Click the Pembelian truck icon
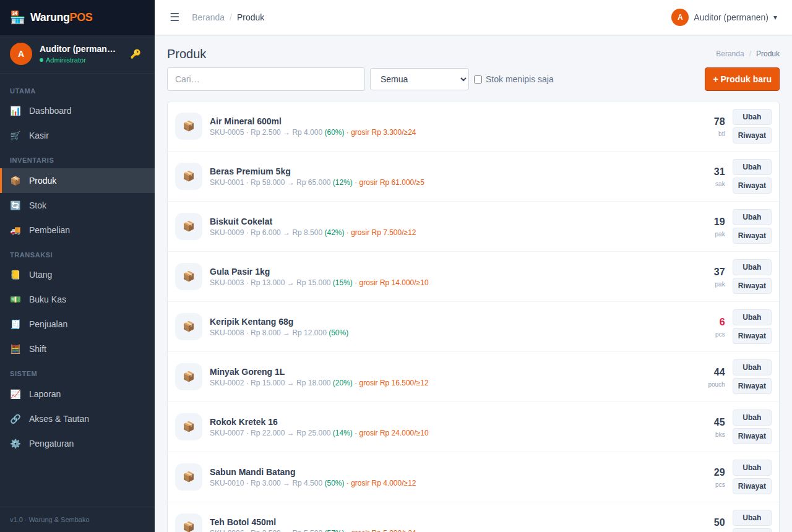This screenshot has width=792, height=532. pos(15,230)
